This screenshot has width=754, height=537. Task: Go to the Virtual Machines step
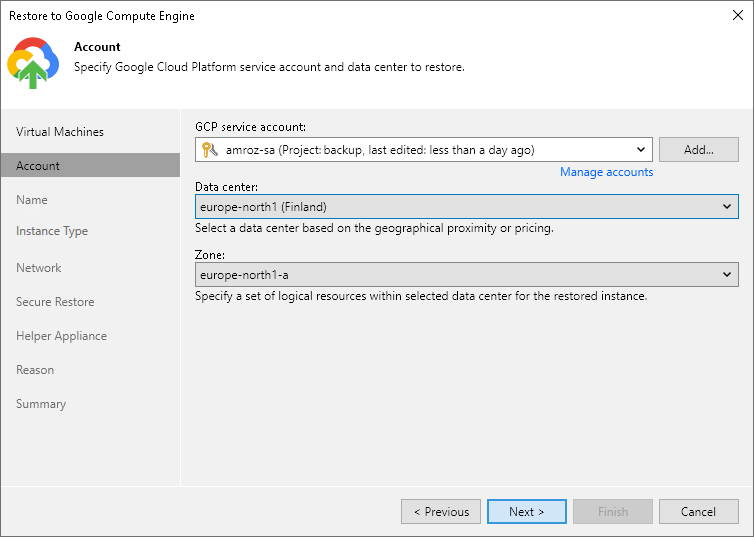(60, 132)
